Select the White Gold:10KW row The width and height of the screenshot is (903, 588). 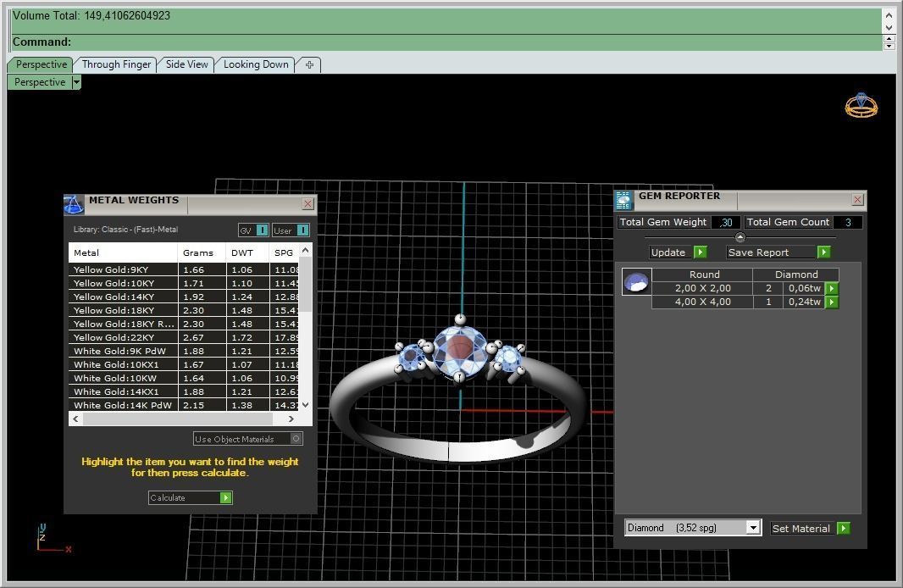tap(184, 379)
